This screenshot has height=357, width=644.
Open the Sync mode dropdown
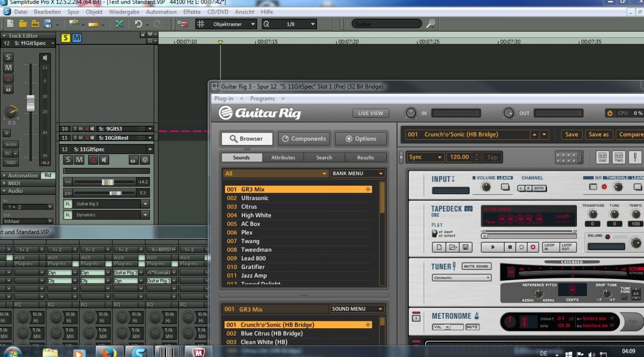[x=426, y=157]
